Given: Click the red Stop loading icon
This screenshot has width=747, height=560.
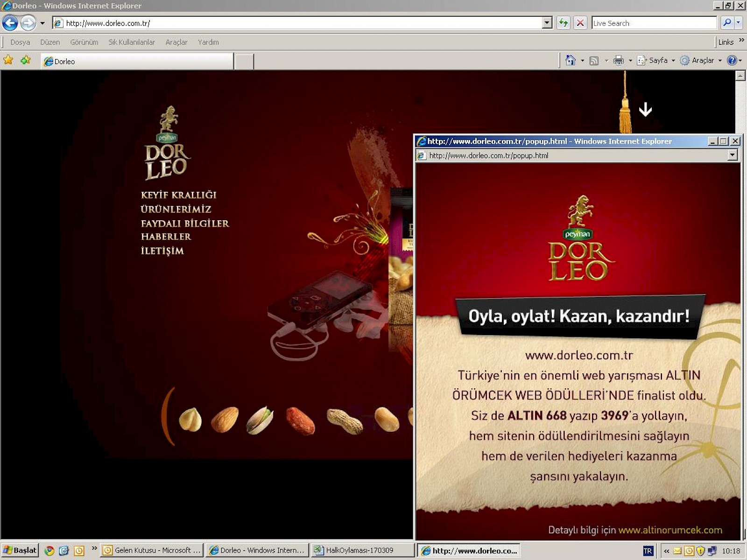Looking at the screenshot, I should pos(580,23).
